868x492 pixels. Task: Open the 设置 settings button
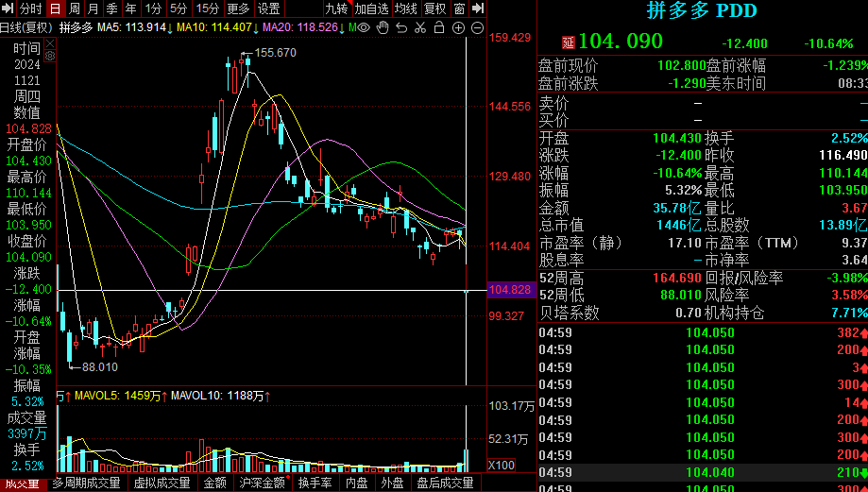point(269,8)
